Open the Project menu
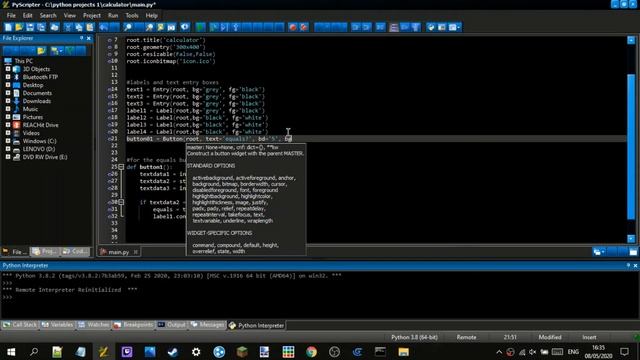The image size is (640, 360). click(92, 16)
